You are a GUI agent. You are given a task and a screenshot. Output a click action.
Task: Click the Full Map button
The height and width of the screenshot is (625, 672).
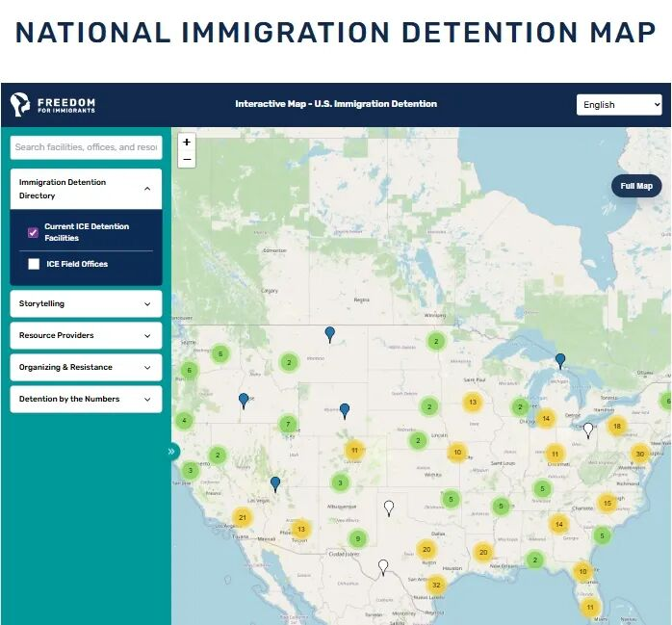click(x=636, y=186)
